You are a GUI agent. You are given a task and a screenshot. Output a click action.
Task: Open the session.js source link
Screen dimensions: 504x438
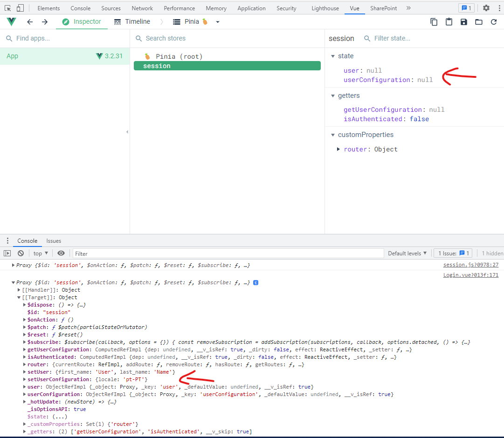[x=470, y=265]
